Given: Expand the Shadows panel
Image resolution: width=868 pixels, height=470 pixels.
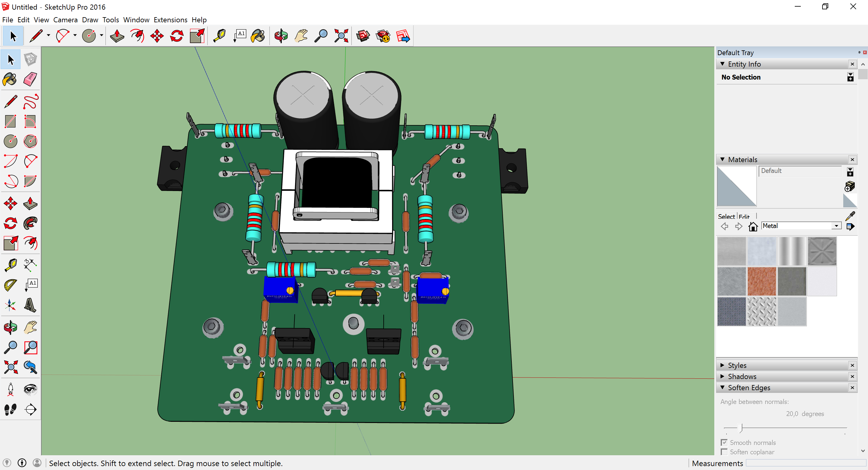Looking at the screenshot, I should click(x=722, y=376).
